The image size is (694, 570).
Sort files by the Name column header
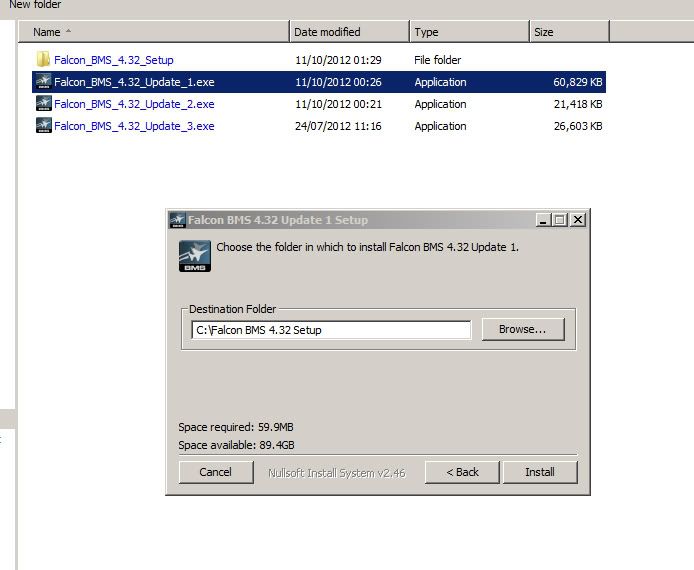click(153, 32)
